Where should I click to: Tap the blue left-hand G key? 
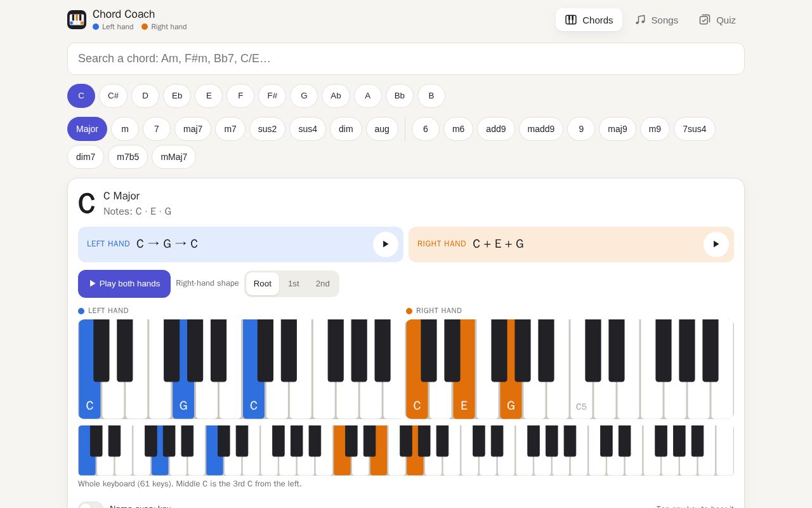[x=183, y=400]
